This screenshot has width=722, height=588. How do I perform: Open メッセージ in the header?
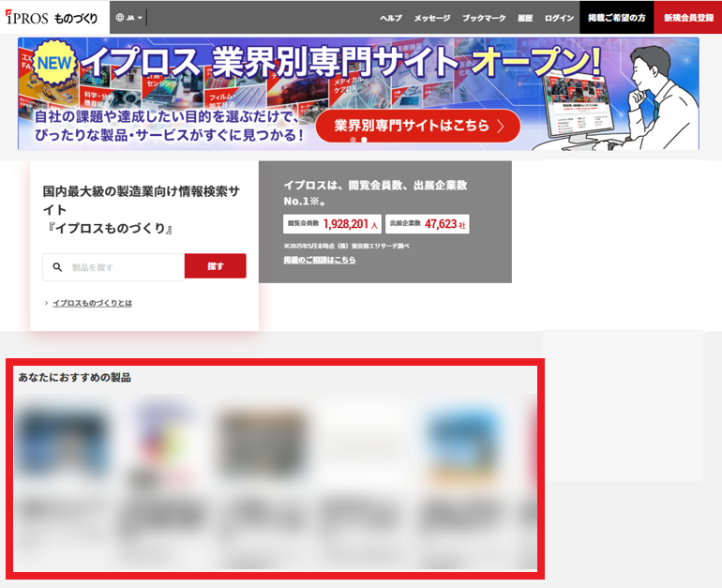[432, 18]
